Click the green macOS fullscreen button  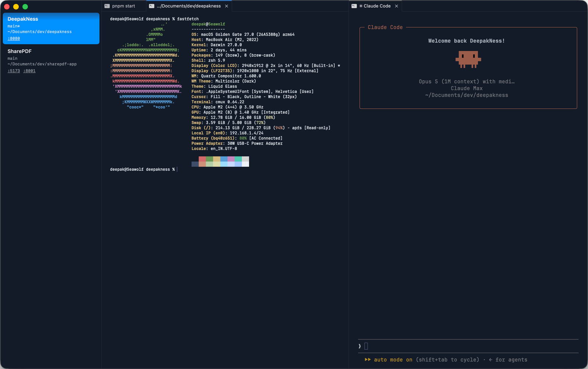tap(25, 7)
